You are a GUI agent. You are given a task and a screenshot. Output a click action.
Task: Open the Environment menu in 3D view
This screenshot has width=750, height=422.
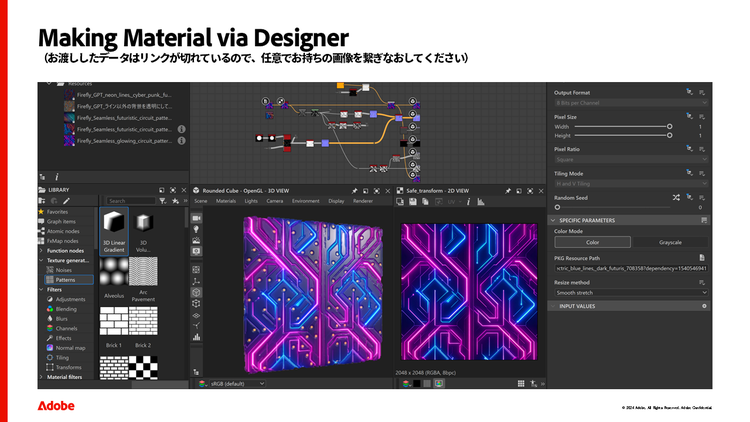pos(306,201)
